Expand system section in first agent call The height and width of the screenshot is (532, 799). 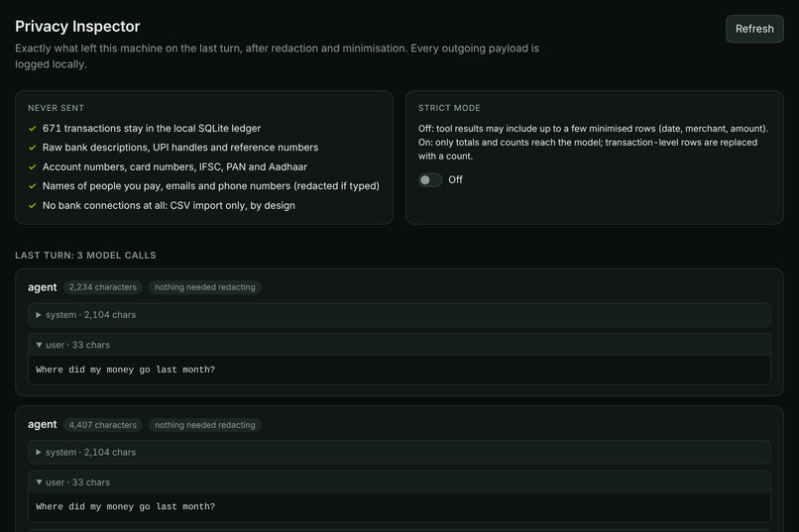(x=399, y=315)
